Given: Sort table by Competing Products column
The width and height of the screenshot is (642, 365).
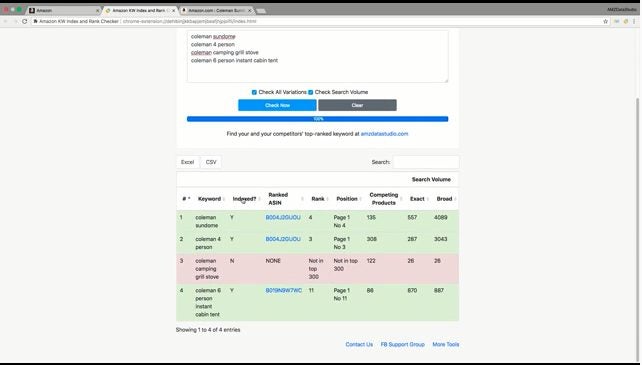Looking at the screenshot, I should coord(384,199).
